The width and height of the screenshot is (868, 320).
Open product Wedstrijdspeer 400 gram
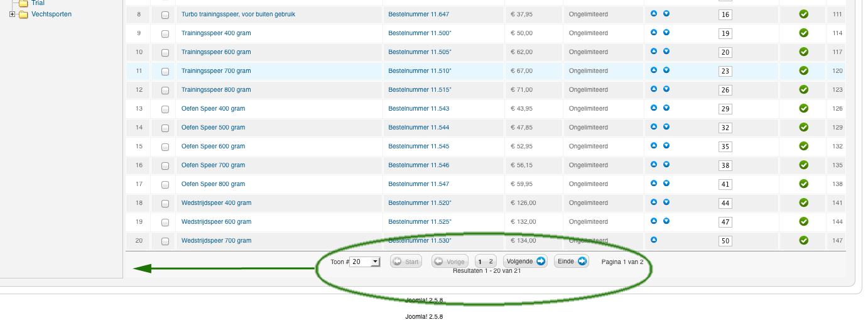point(216,202)
